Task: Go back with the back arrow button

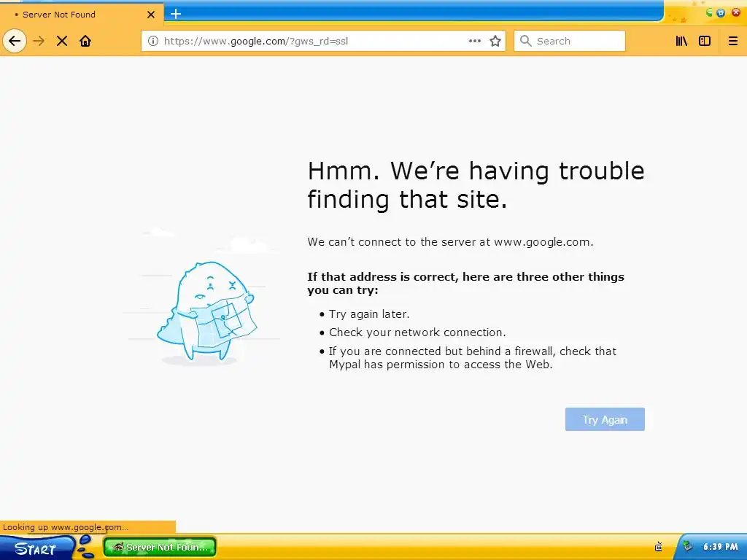Action: [15, 41]
